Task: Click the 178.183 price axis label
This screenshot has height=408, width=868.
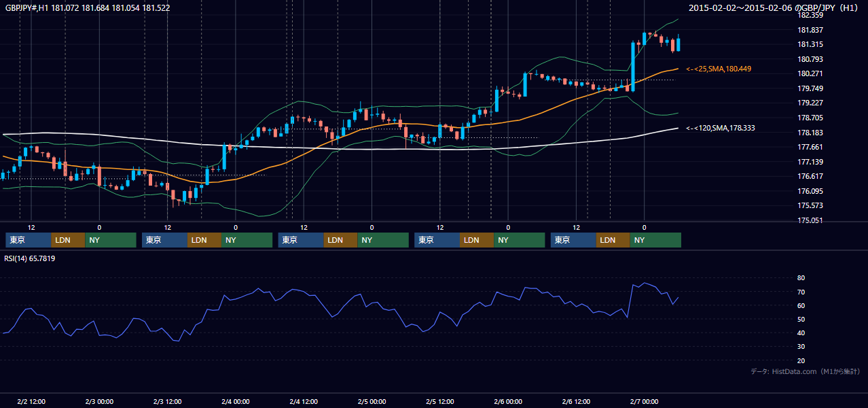Action: click(x=810, y=133)
